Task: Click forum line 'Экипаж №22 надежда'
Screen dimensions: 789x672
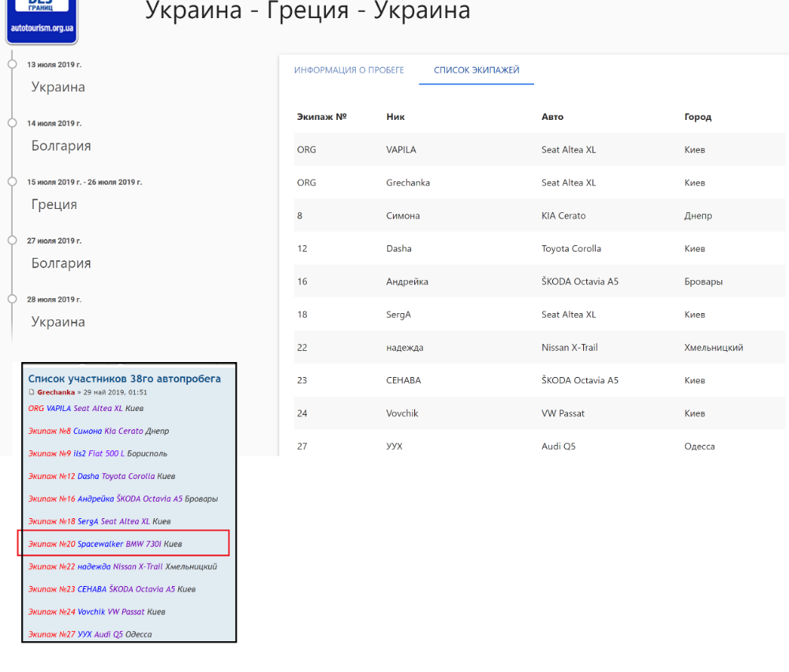Action: coord(122,567)
